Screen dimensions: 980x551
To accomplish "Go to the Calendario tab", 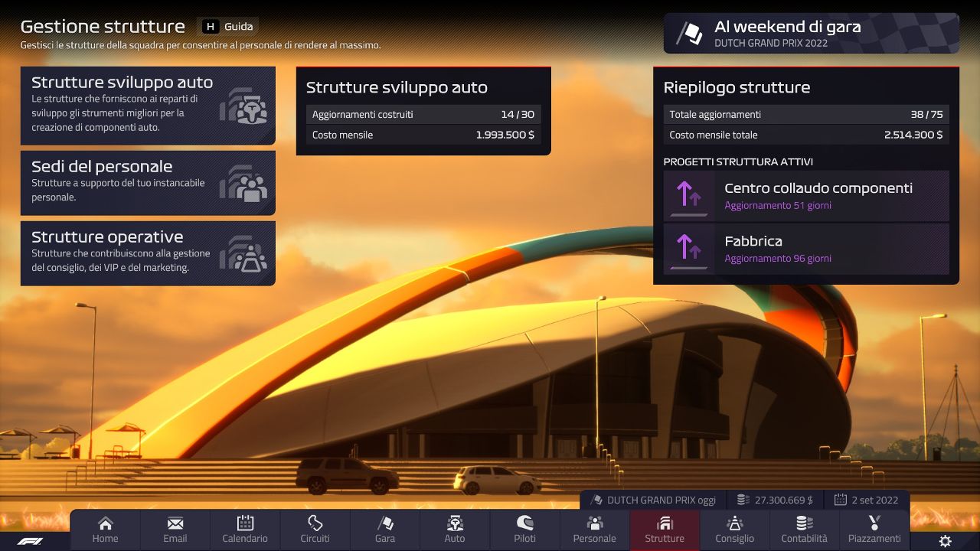I will 245,530.
